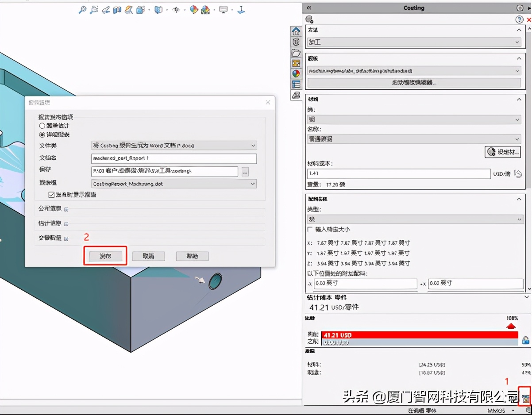Viewport: 532px width, 415px height.
Task: Click the View Orientation cube icon
Action: tap(140, 10)
